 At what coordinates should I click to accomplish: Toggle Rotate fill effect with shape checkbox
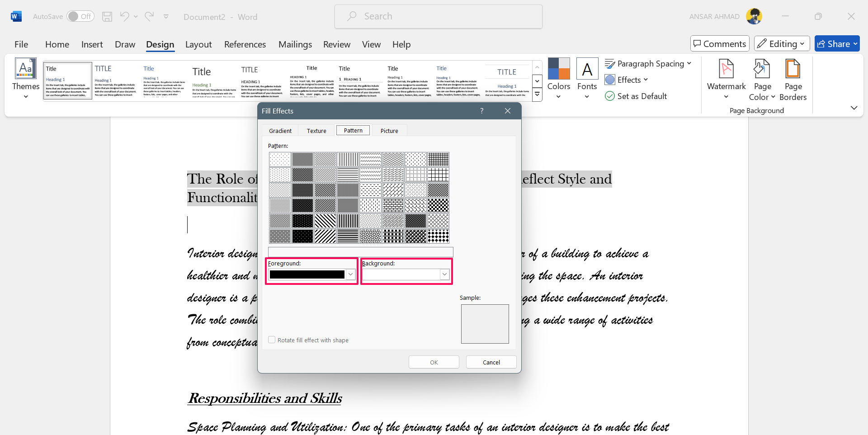[x=272, y=340]
